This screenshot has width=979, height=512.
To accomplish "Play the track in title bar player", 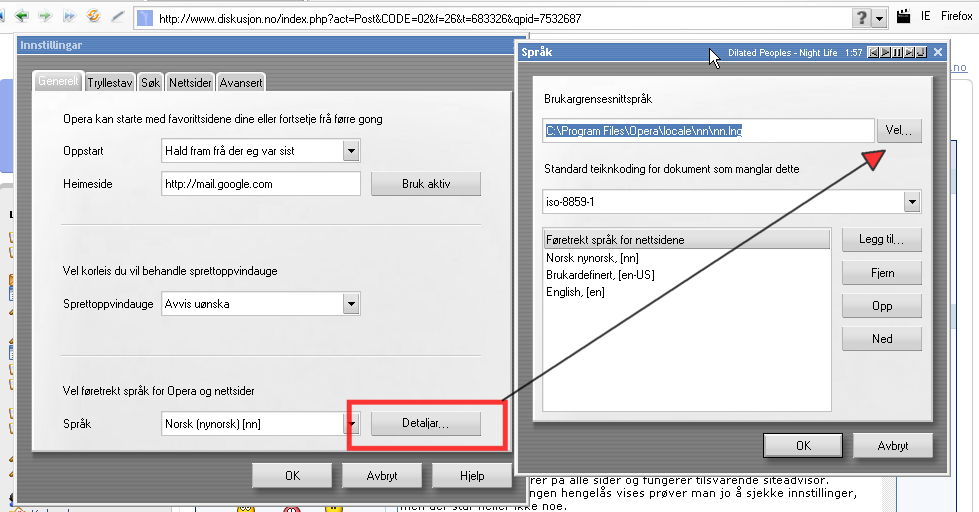I will point(886,52).
